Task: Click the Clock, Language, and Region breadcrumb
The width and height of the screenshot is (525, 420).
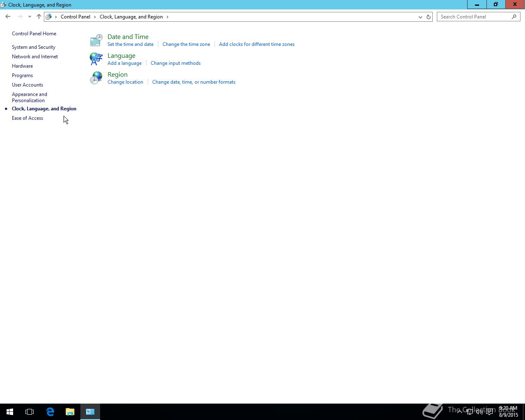Action: click(x=131, y=17)
